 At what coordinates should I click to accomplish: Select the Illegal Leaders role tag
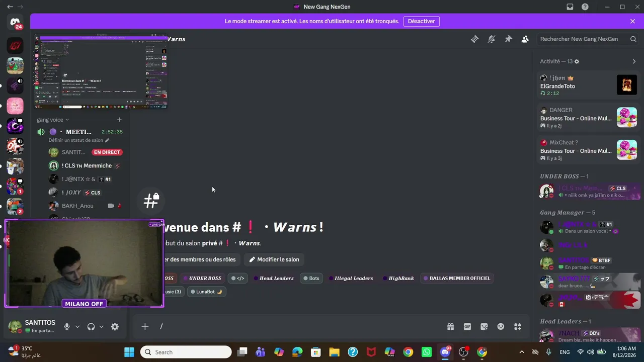click(351, 278)
